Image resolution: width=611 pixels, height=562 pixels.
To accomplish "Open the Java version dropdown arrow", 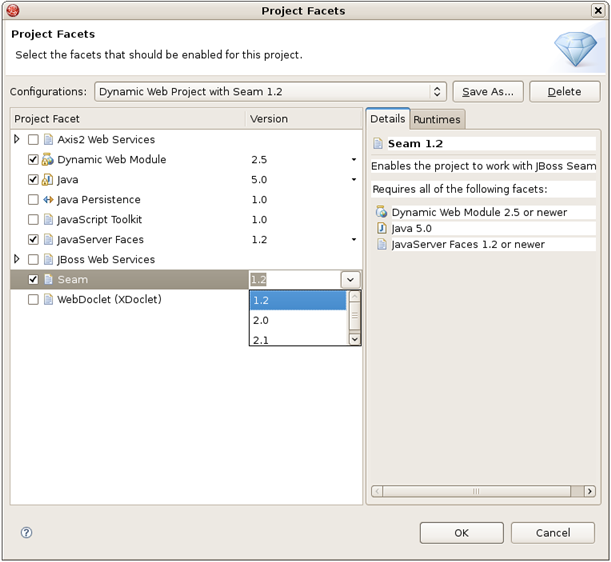I will click(353, 180).
